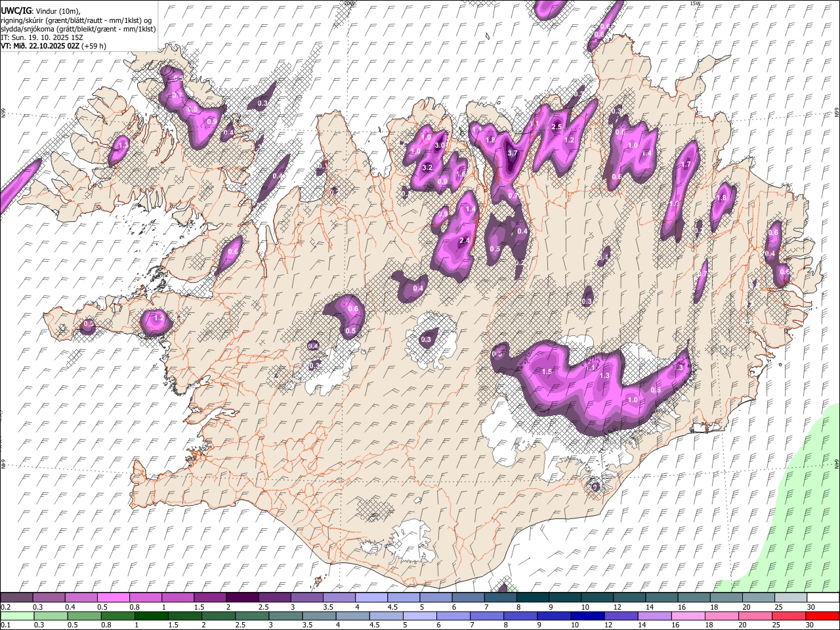This screenshot has height=630, width=840.
Task: Select lower legend swatch between 14 and 16
Action: coord(654,616)
